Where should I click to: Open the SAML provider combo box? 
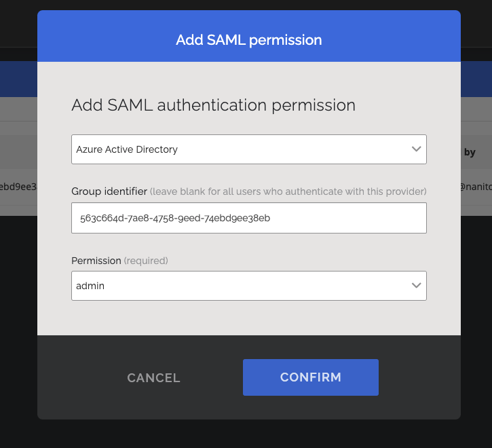(248, 149)
